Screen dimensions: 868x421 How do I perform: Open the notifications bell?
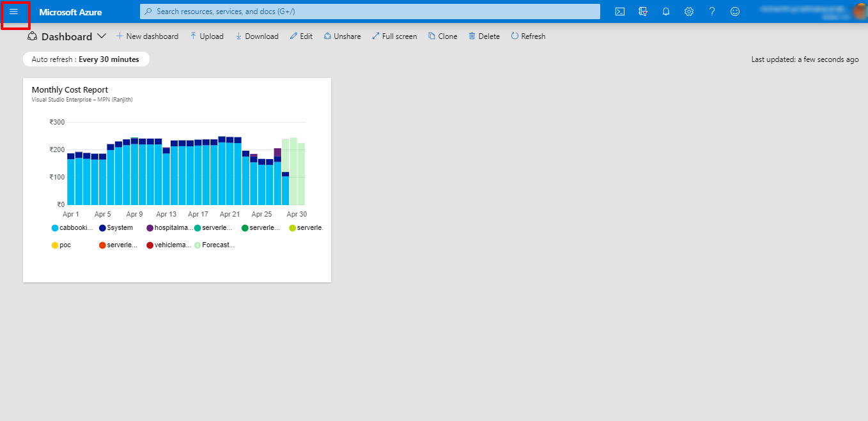coord(666,11)
